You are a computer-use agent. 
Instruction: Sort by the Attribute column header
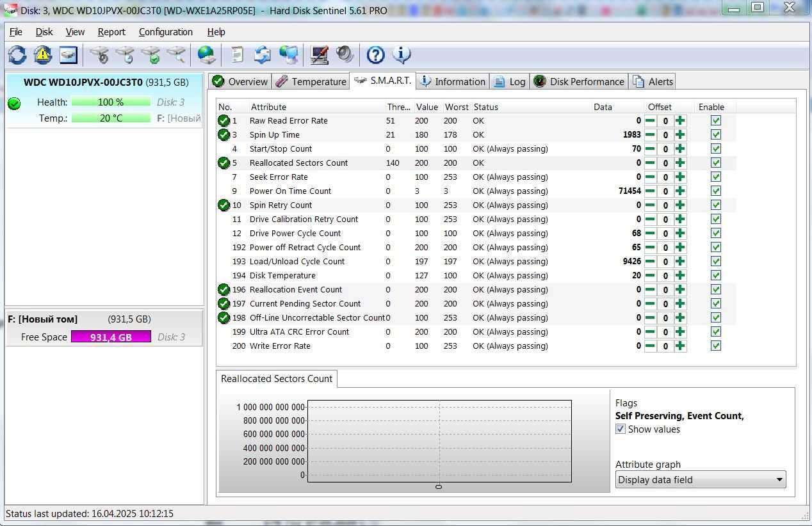coord(316,107)
